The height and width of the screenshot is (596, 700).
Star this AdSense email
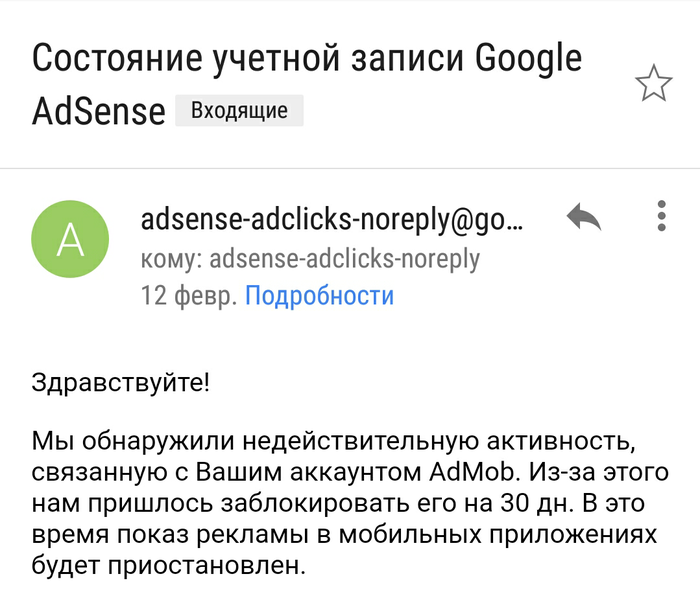click(653, 83)
